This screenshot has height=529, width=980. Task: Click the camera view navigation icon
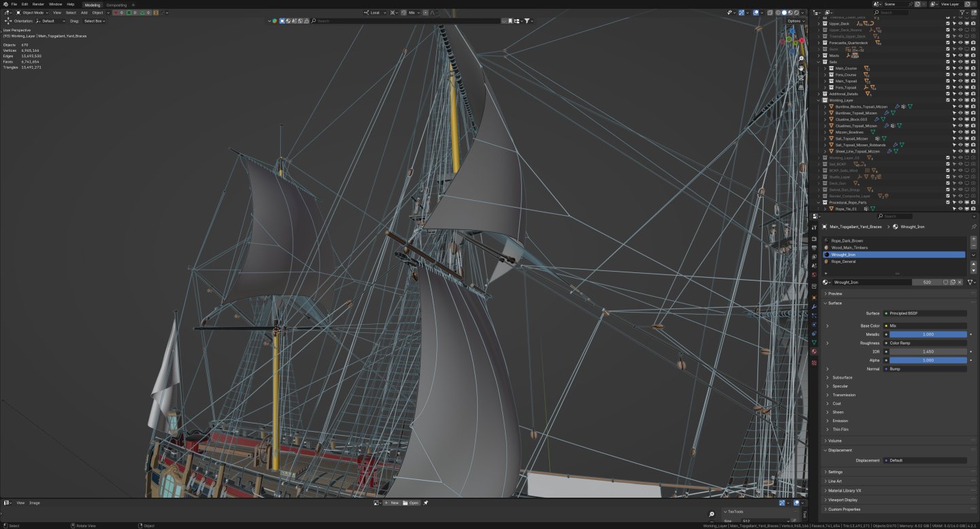coord(802,78)
